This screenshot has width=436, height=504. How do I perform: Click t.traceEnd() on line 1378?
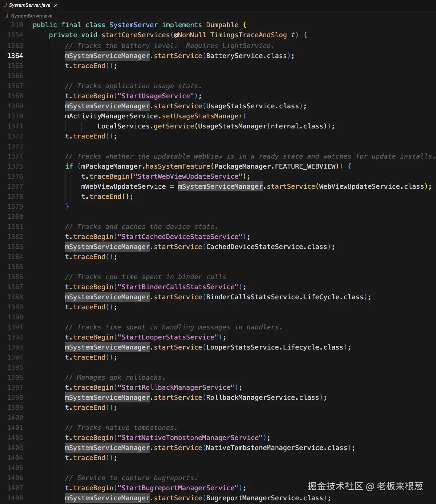[107, 197]
